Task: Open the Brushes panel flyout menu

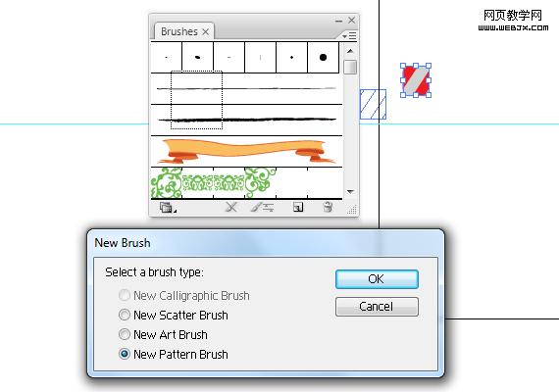Action: click(349, 35)
